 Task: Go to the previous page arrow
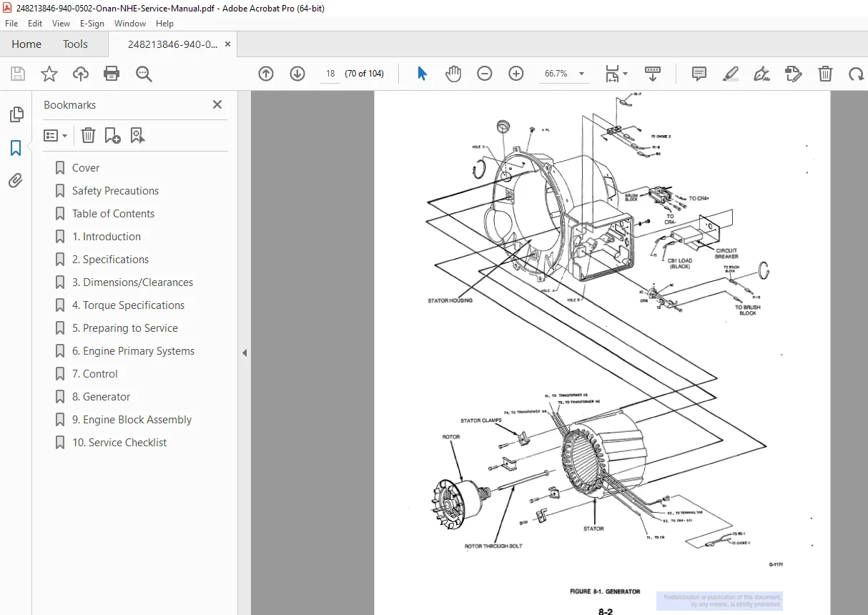[x=266, y=74]
